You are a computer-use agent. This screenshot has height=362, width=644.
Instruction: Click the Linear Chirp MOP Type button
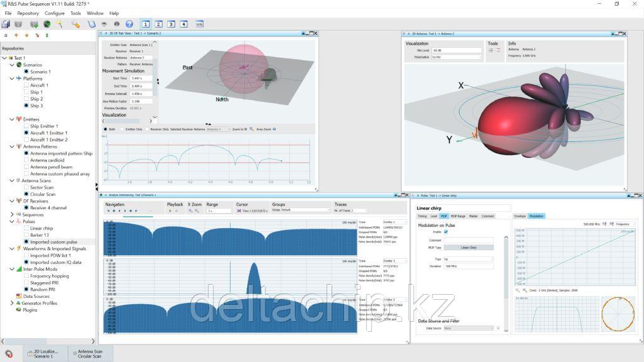pyautogui.click(x=469, y=248)
